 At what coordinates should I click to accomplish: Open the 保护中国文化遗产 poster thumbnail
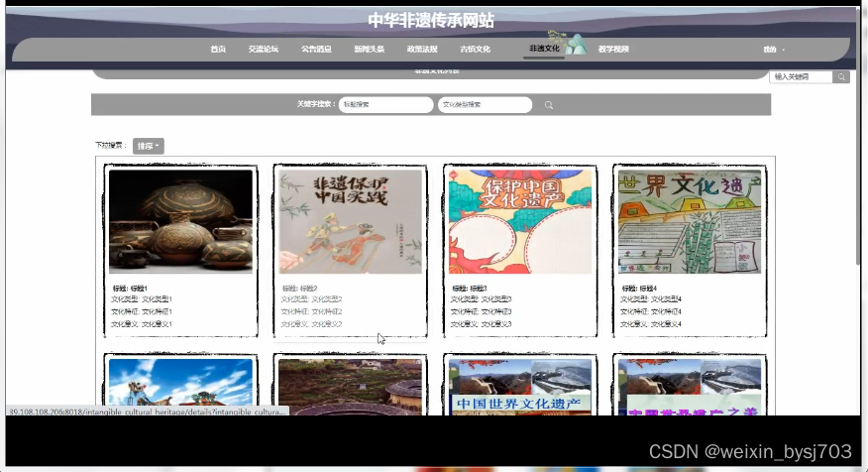click(x=520, y=221)
